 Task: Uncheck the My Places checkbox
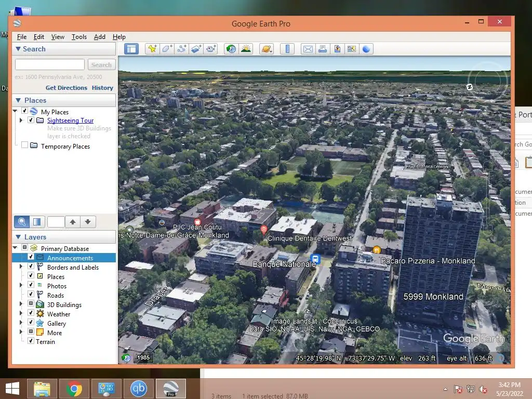point(24,111)
